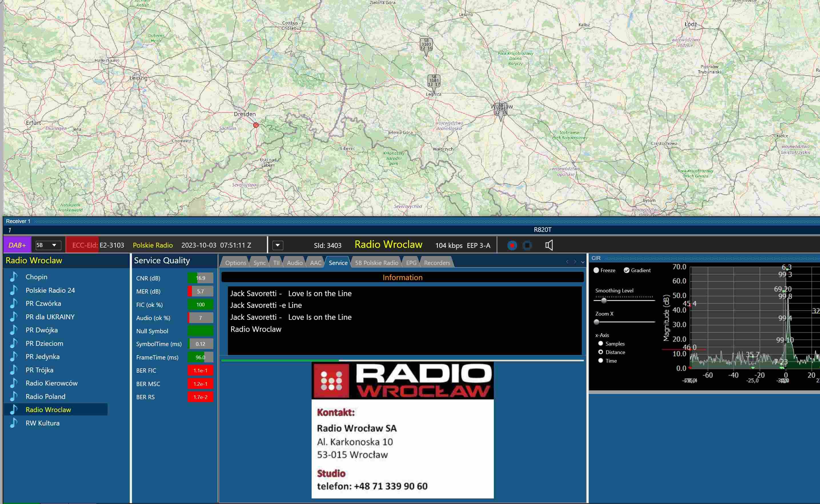Enable the Freeze option in CIR panel
This screenshot has height=504, width=820.
tap(596, 270)
